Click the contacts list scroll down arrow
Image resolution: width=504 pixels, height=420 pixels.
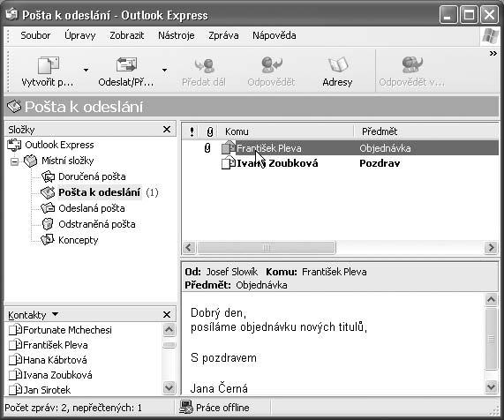169,387
